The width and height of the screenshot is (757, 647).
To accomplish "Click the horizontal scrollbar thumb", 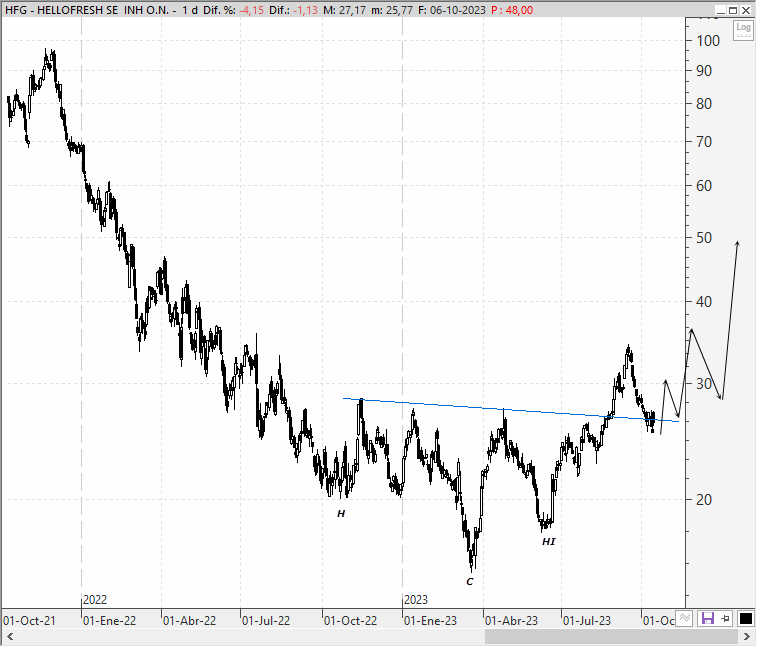I will tap(611, 636).
